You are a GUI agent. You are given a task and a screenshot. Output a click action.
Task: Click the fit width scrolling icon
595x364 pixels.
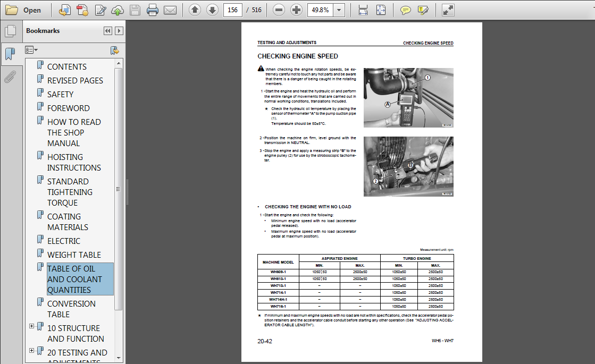click(x=363, y=10)
